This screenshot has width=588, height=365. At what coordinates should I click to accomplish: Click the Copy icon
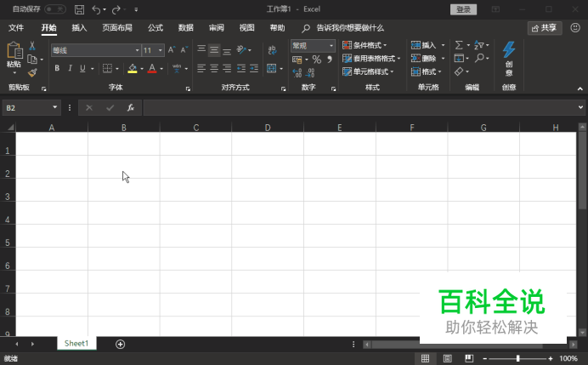tap(32, 60)
